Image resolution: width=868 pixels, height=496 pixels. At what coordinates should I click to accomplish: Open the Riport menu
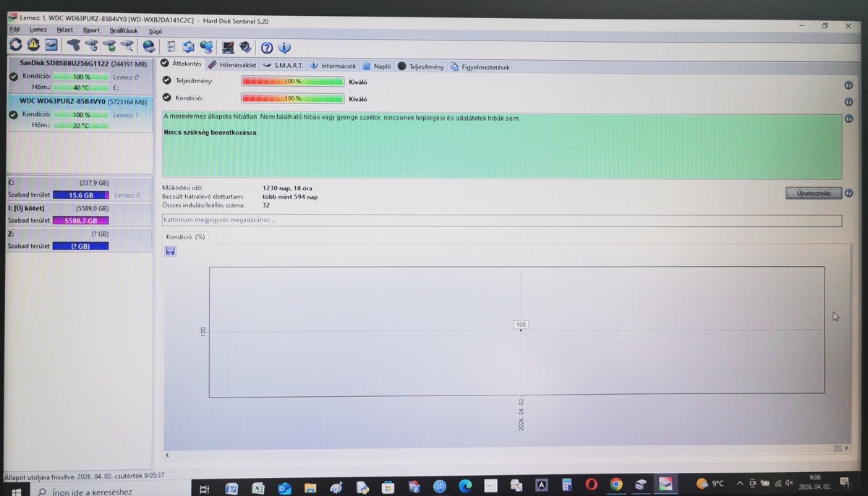click(91, 30)
